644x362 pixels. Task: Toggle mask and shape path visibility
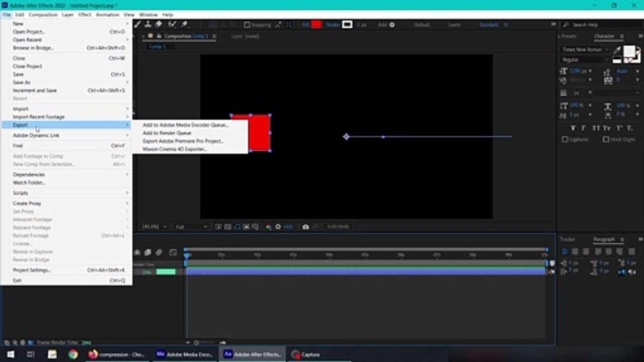click(237, 227)
